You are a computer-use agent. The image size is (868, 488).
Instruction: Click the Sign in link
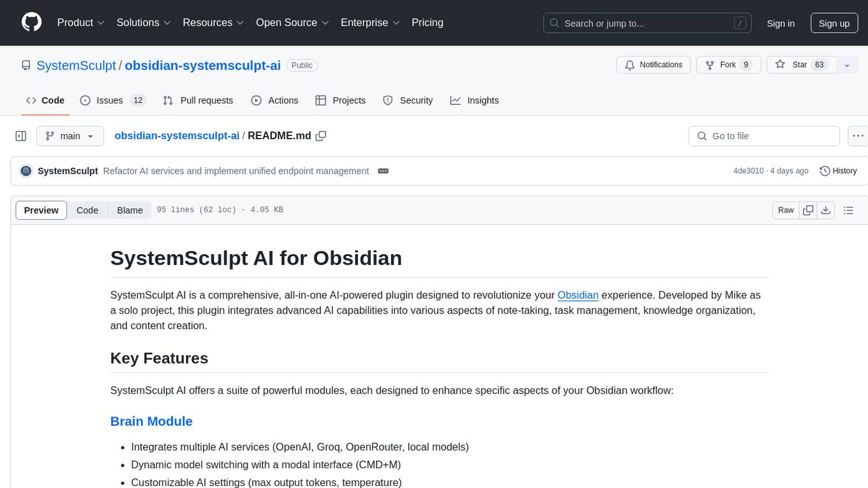[x=781, y=23]
